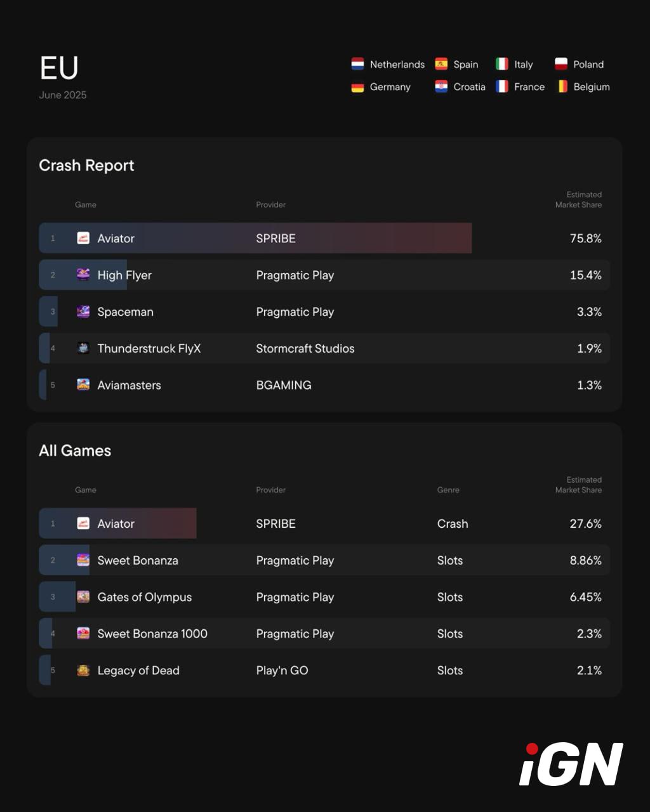
Task: Click the "Aviamasters" game name
Action: point(129,385)
